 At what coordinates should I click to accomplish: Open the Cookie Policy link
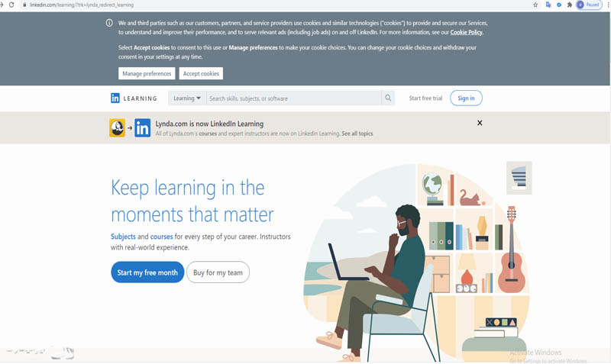pyautogui.click(x=467, y=32)
